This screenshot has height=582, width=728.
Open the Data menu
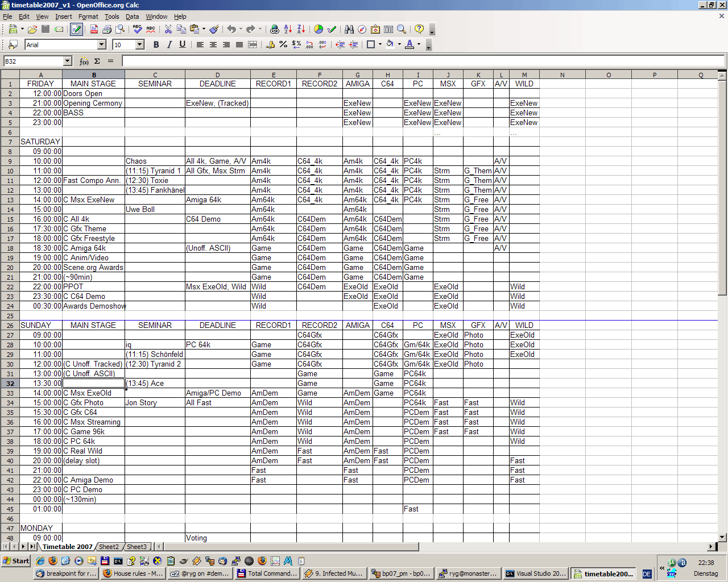click(133, 16)
